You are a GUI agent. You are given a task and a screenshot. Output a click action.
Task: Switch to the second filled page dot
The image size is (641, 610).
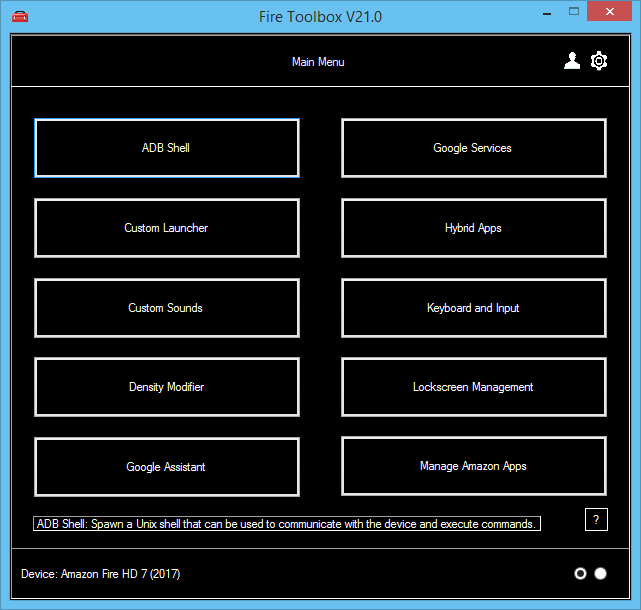tap(600, 574)
